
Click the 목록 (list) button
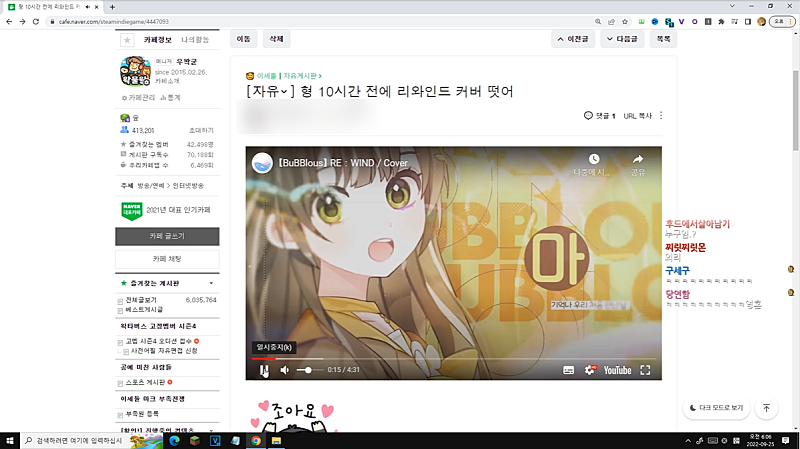pyautogui.click(x=663, y=39)
